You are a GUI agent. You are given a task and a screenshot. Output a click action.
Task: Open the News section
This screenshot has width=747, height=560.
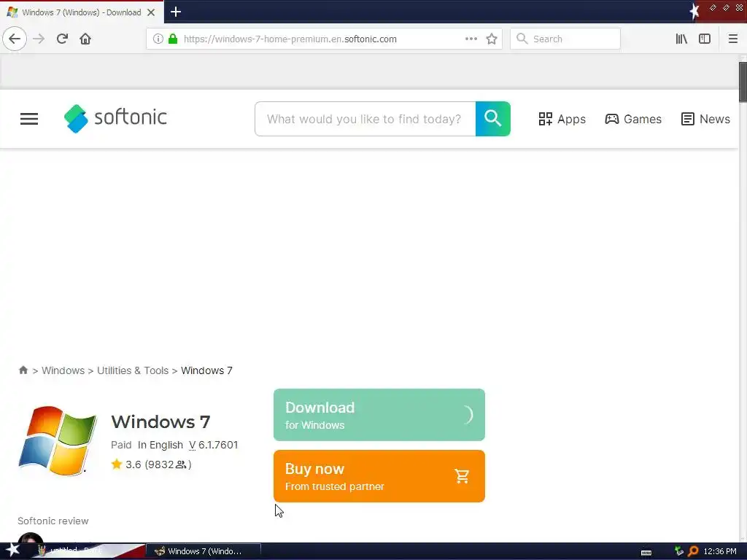705,119
